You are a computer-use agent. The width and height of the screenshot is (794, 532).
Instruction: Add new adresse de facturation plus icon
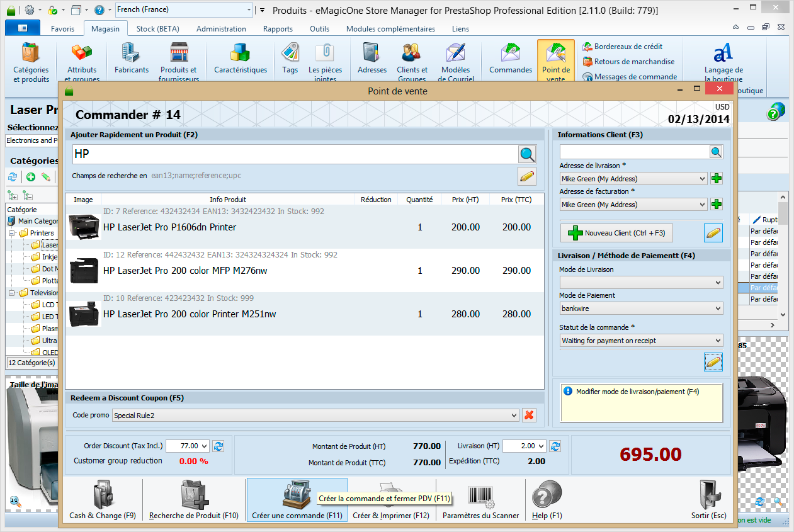click(x=716, y=205)
